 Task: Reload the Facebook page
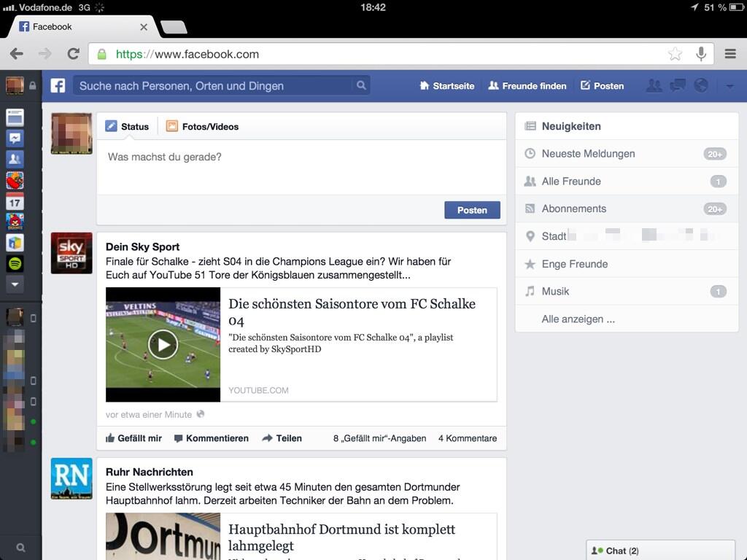[x=73, y=54]
